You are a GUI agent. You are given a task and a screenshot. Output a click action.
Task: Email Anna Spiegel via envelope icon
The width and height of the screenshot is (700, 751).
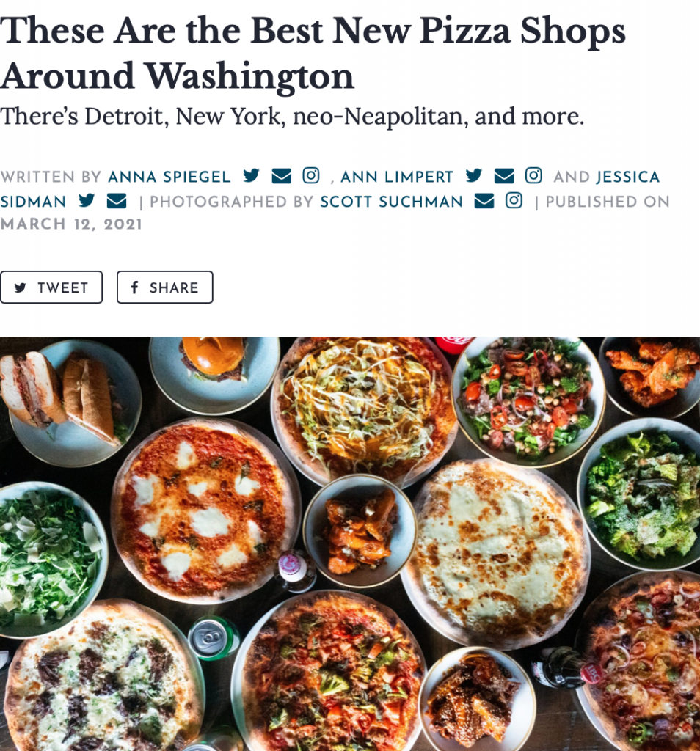click(x=281, y=176)
